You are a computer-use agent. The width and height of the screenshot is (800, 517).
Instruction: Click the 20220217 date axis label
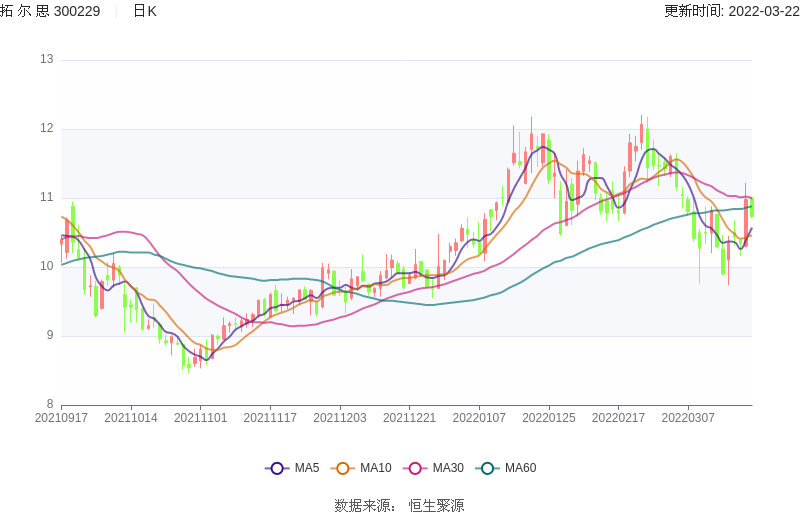[618, 417]
